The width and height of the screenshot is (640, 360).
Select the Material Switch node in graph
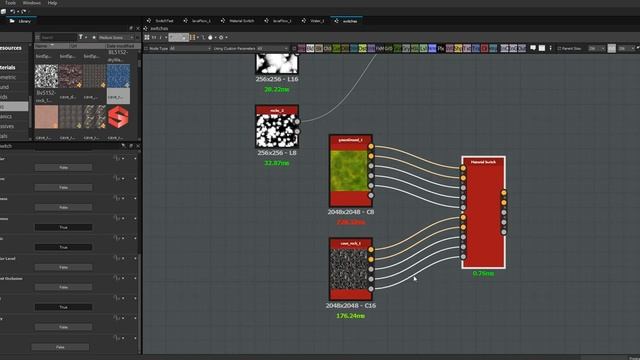click(484, 212)
